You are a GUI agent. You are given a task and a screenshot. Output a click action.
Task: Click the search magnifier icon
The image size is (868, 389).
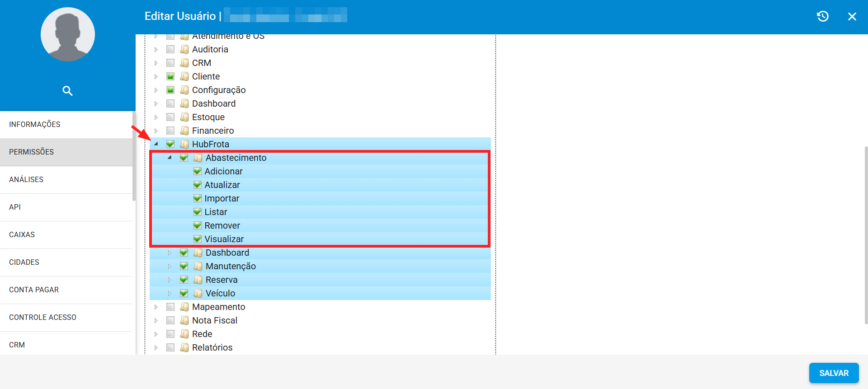(67, 91)
